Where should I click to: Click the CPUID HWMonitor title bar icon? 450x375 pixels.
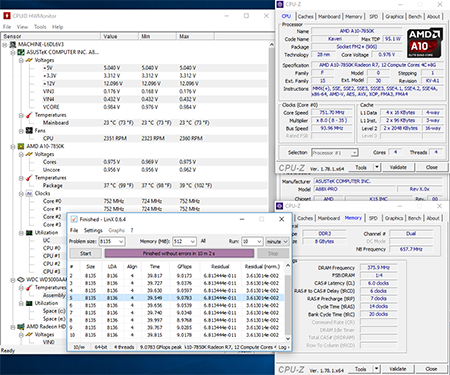(x=6, y=16)
